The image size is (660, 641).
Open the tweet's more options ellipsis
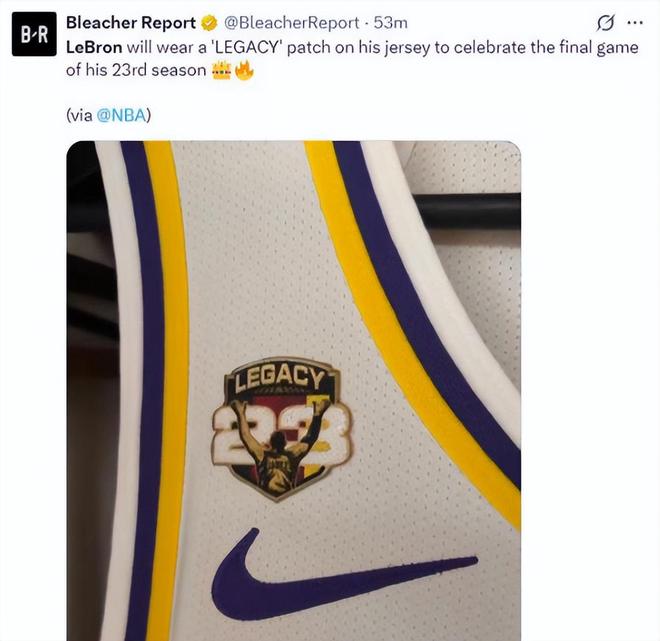coord(634,23)
